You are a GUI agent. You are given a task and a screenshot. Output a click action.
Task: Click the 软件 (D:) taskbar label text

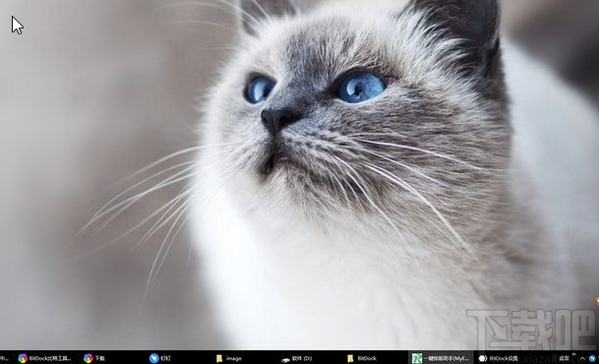[302, 358]
